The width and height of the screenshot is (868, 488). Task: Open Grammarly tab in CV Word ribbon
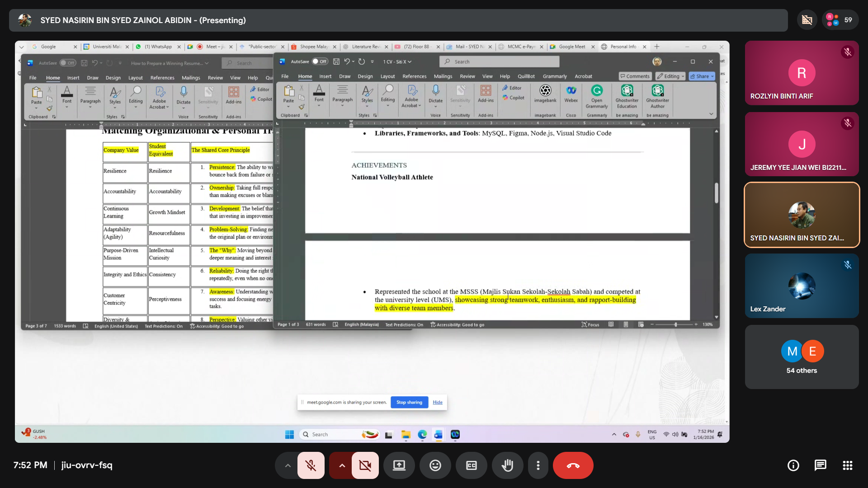click(x=555, y=76)
